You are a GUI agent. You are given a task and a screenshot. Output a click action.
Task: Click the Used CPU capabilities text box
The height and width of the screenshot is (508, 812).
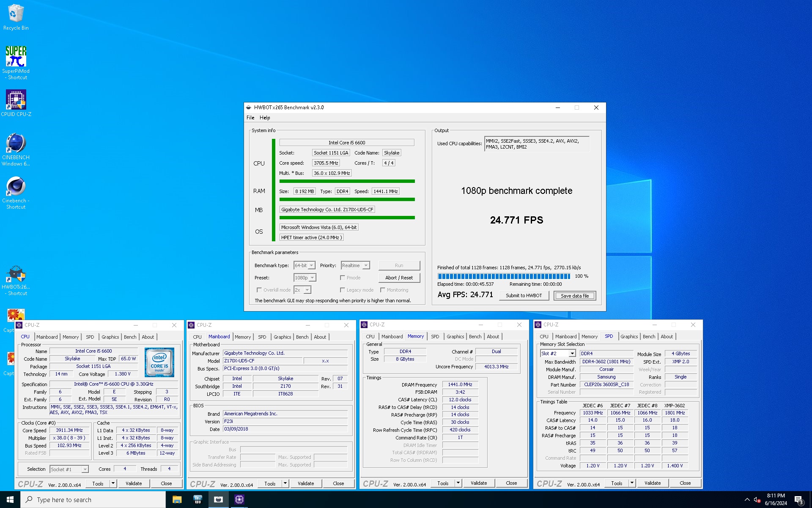click(x=537, y=144)
